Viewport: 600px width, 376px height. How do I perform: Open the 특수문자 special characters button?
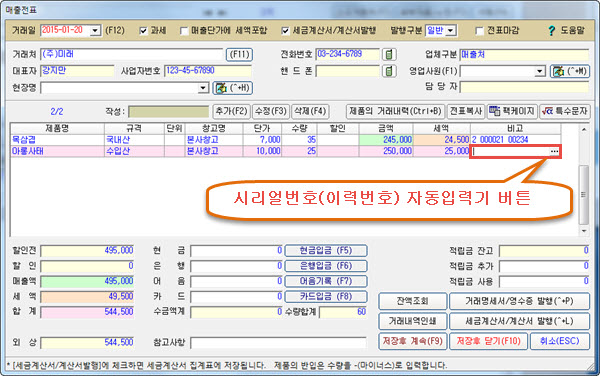click(x=565, y=111)
